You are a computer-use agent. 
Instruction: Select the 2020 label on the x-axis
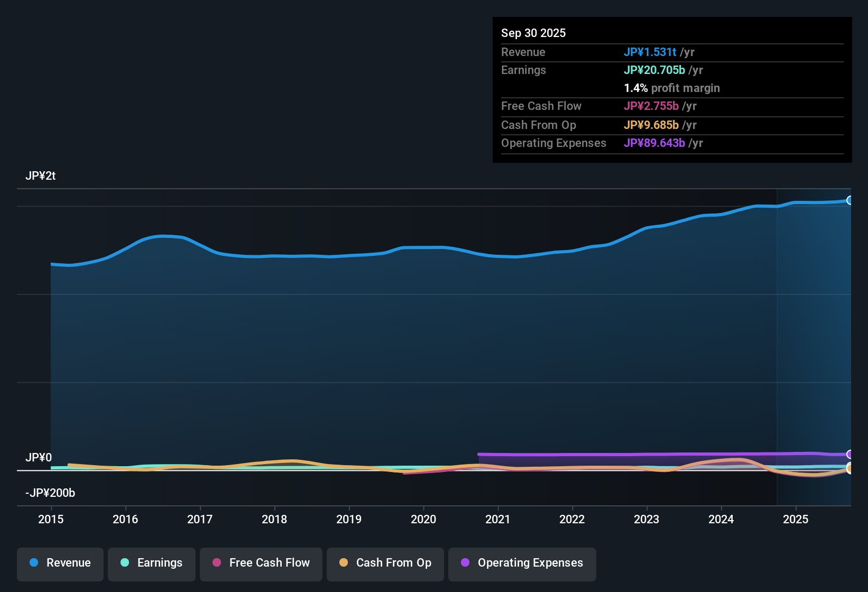coord(423,520)
